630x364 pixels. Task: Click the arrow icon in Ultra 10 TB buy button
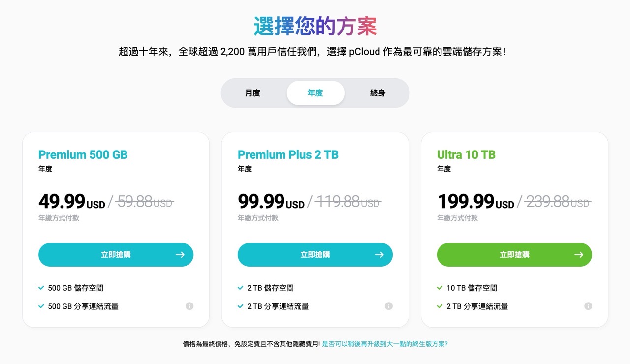579,255
